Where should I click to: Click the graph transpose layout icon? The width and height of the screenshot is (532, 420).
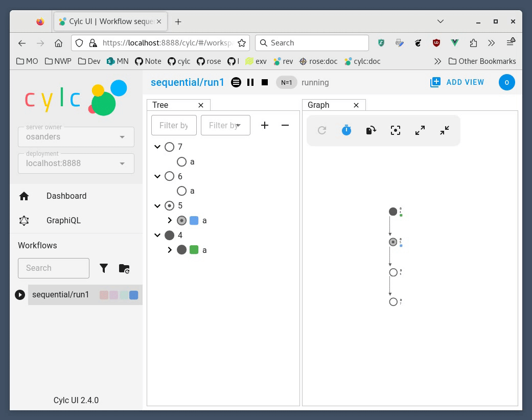[371, 130]
